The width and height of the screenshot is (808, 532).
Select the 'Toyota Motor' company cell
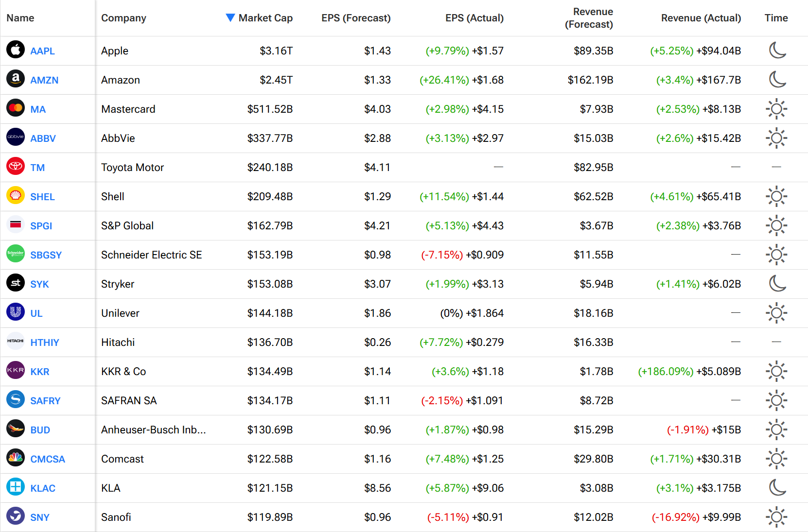[132, 168]
